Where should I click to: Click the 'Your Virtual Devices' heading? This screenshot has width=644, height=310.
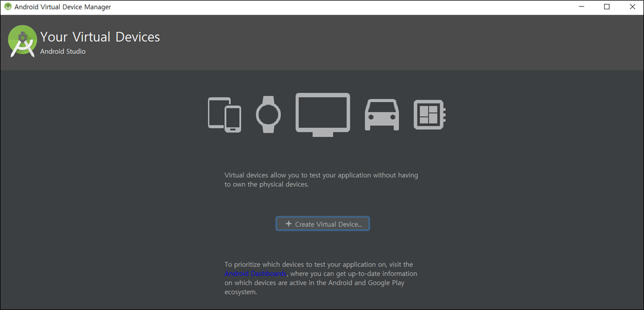tap(100, 37)
